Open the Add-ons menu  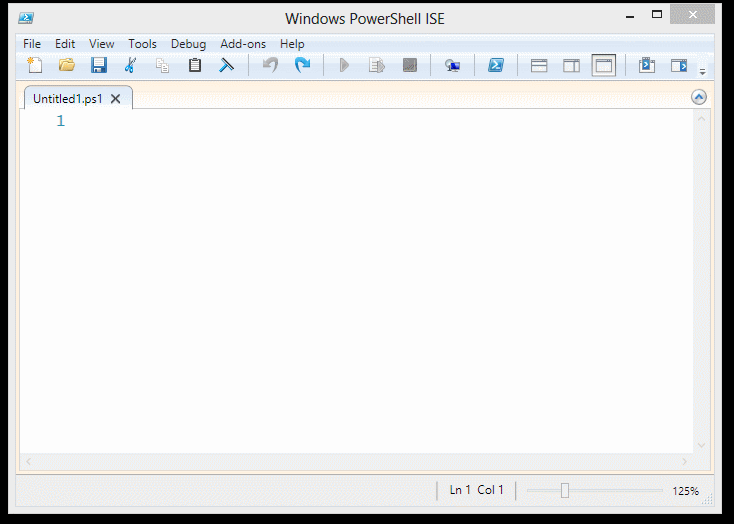coord(243,44)
